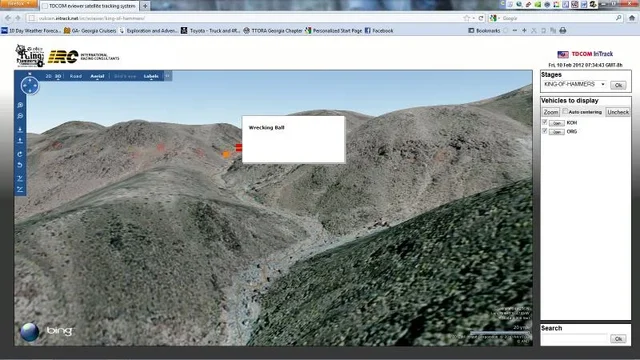The height and width of the screenshot is (360, 640).
Task: Click the Uncheck button
Action: click(618, 112)
